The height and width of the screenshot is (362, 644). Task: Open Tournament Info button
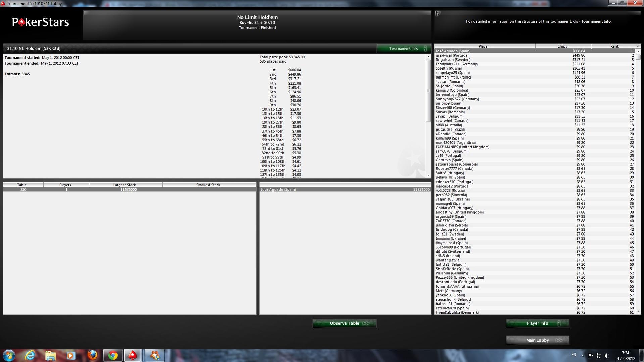(x=403, y=48)
